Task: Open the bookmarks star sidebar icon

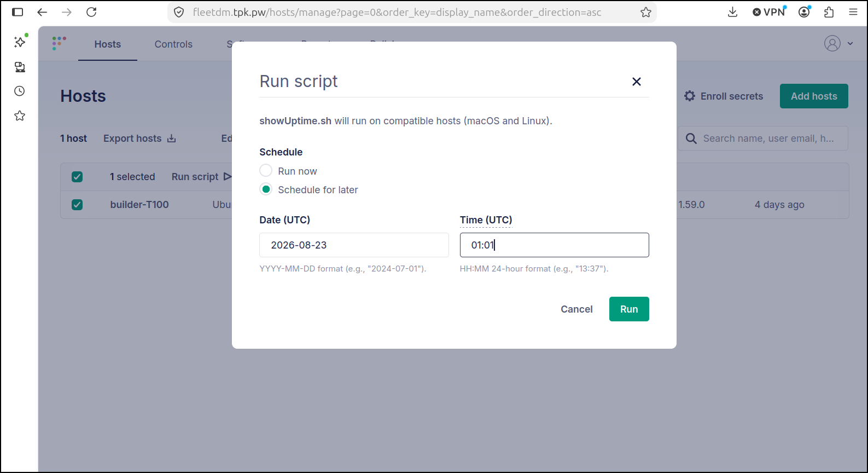Action: (20, 116)
